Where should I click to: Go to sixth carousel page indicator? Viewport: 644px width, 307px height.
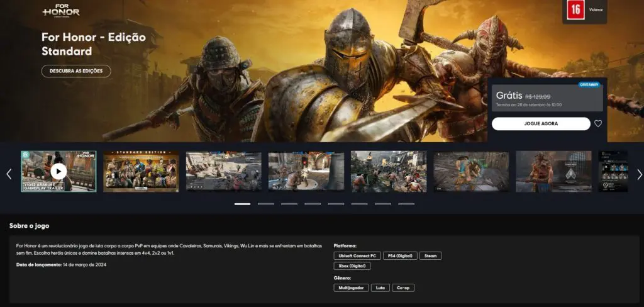[x=359, y=204]
